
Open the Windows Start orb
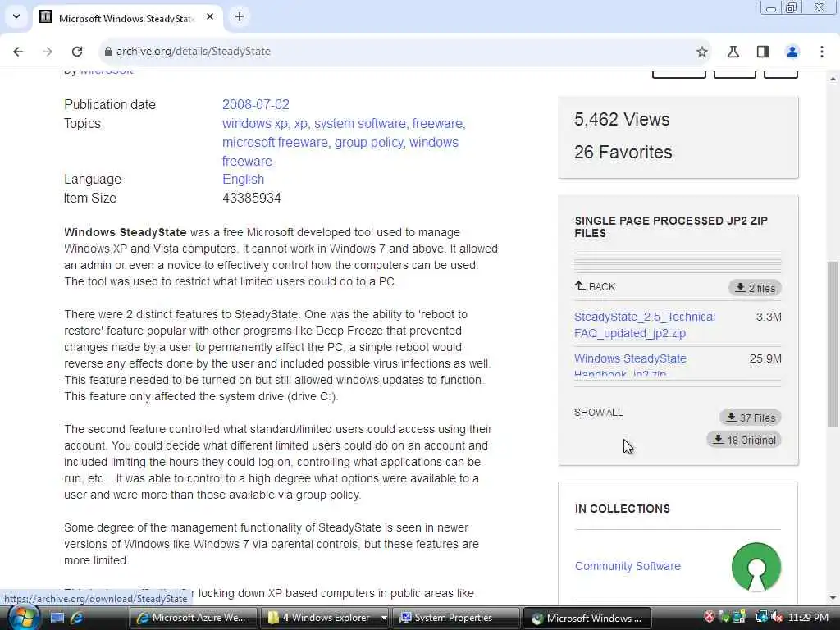tap(22, 617)
